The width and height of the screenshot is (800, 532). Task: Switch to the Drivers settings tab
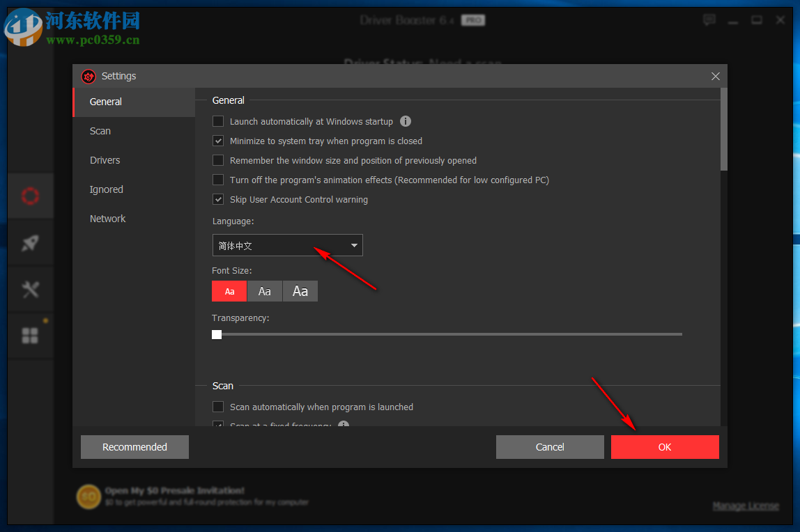[x=134, y=160]
